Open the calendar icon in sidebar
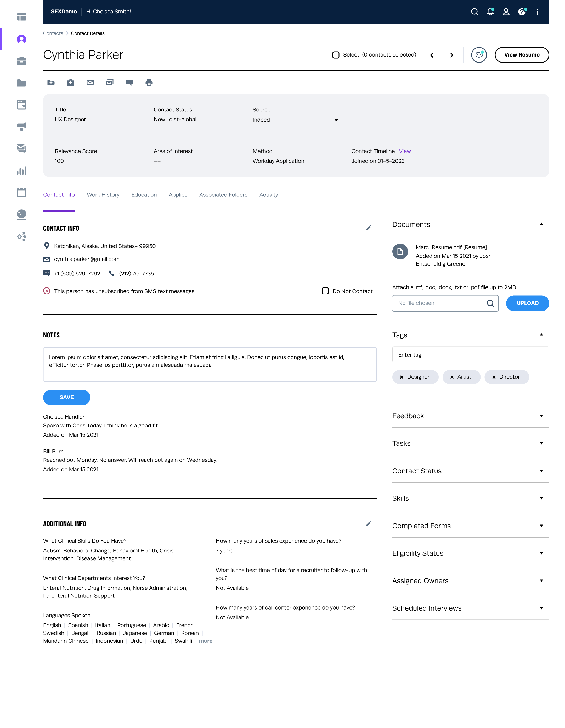This screenshot has width=565, height=728. [x=21, y=193]
